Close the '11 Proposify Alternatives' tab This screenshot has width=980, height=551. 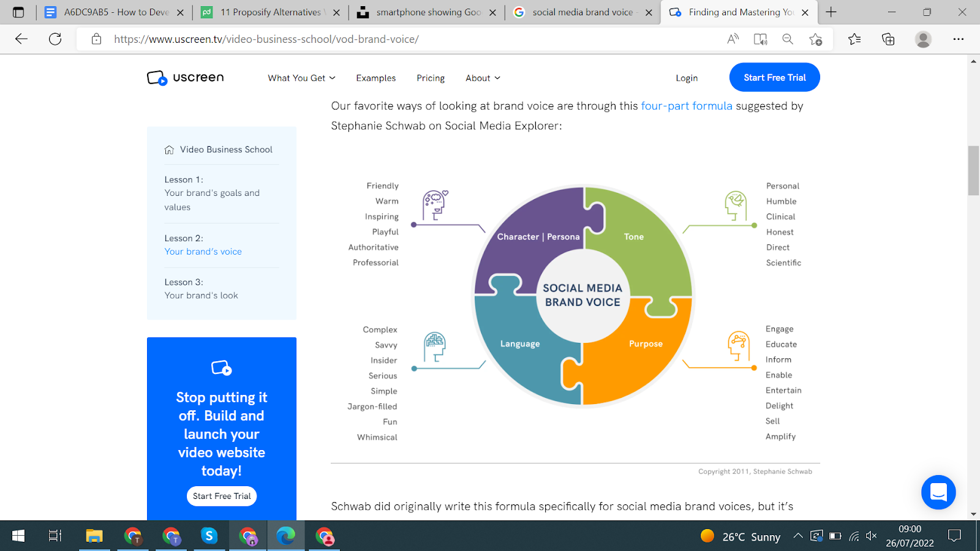point(336,12)
